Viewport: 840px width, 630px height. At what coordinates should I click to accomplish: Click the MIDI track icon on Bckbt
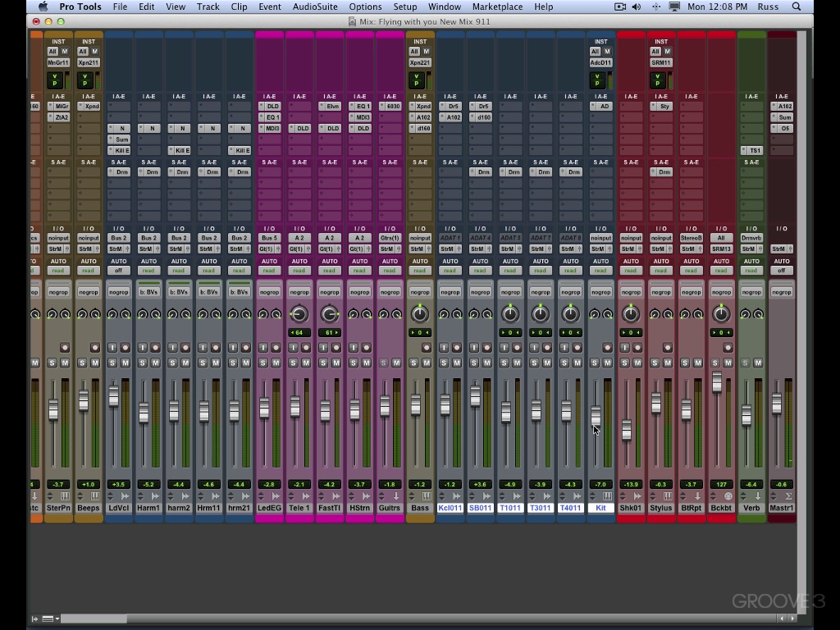pyautogui.click(x=728, y=496)
